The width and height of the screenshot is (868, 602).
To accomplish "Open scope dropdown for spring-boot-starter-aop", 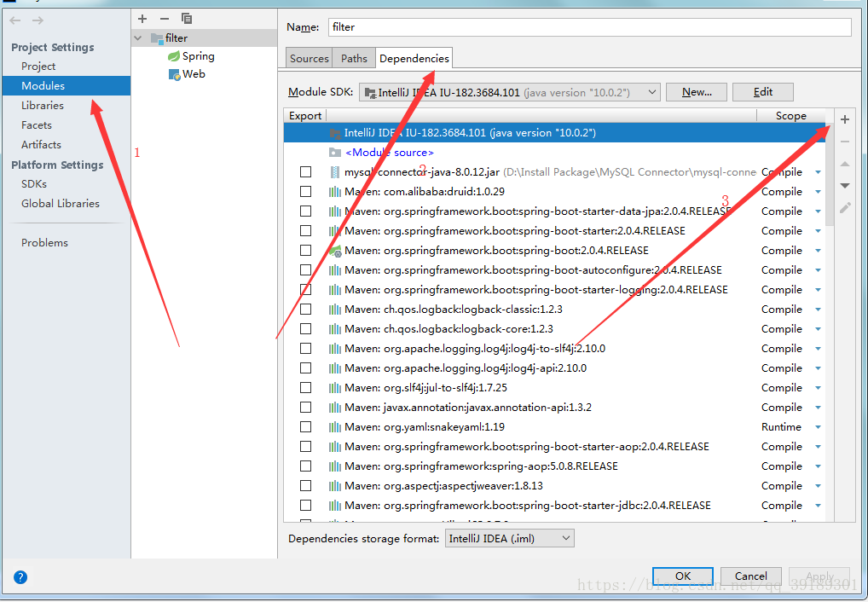I will click(819, 446).
